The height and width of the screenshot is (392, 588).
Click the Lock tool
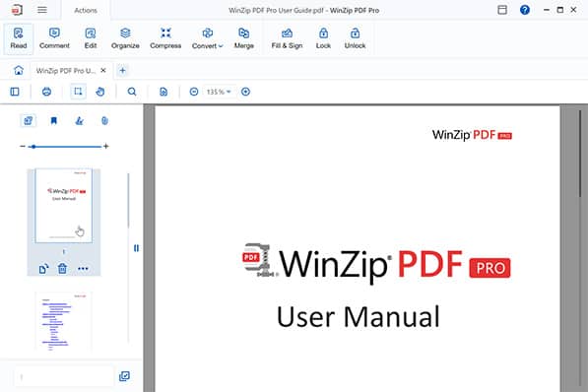[x=323, y=38]
